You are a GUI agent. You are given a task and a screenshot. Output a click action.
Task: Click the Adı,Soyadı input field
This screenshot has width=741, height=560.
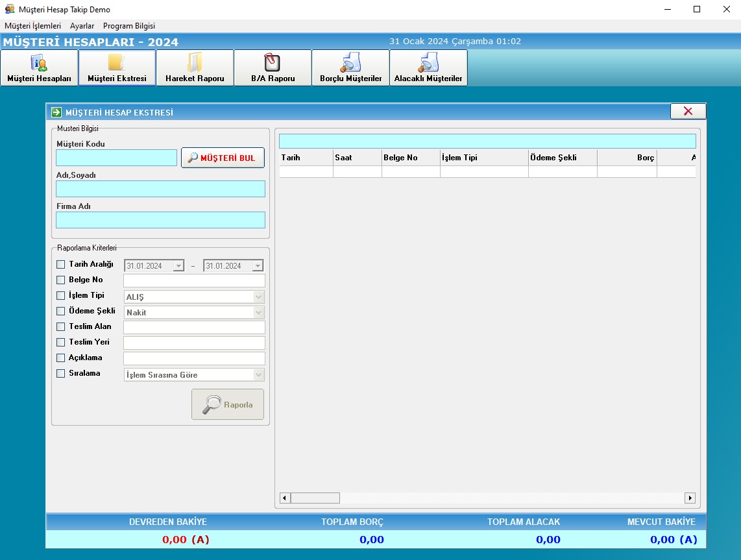[161, 189]
